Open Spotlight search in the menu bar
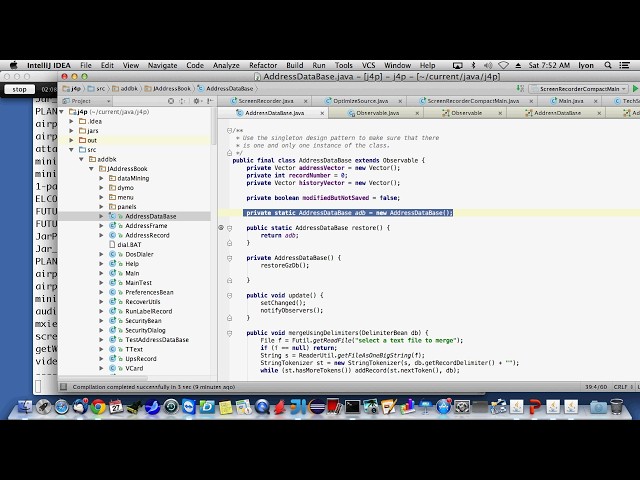 point(608,65)
